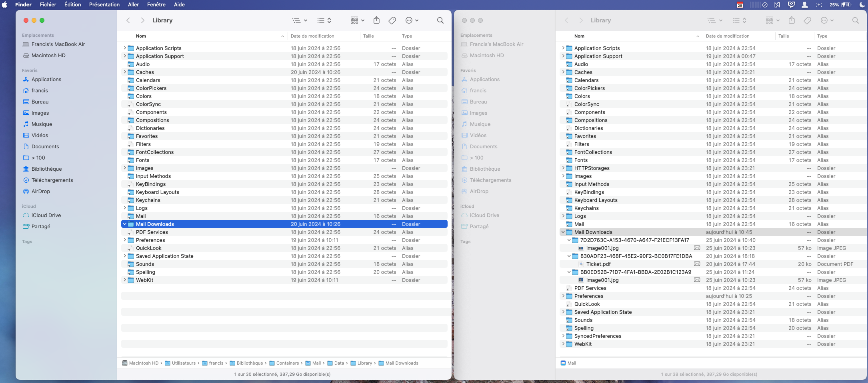
Task: Click the back arrow in left Finder window
Action: (x=128, y=20)
